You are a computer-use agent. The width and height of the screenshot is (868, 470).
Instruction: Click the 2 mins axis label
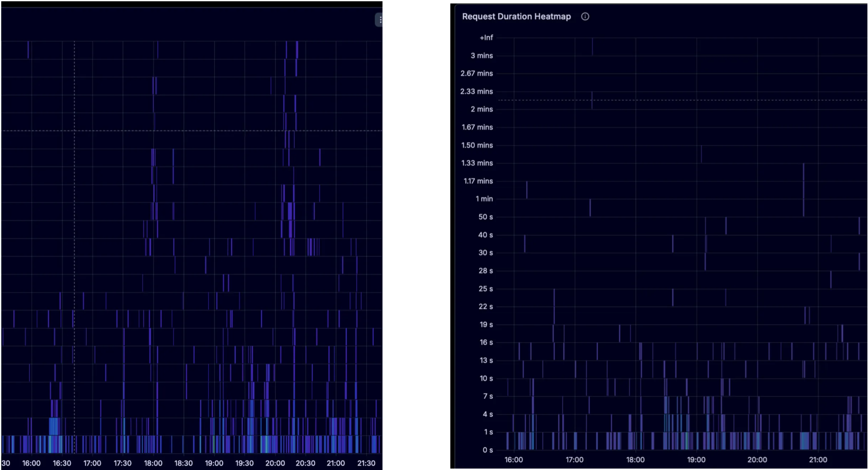482,109
